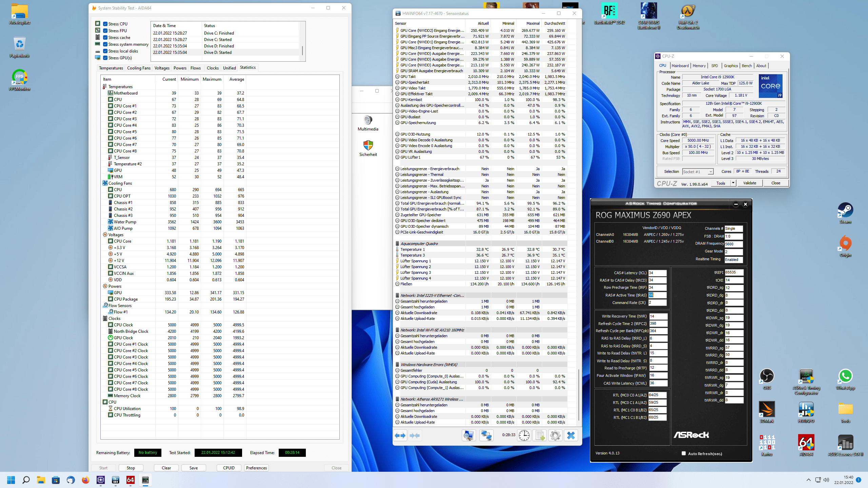The height and width of the screenshot is (488, 868).
Task: Open ASUS Essence STX II shortcut
Action: pos(845,446)
